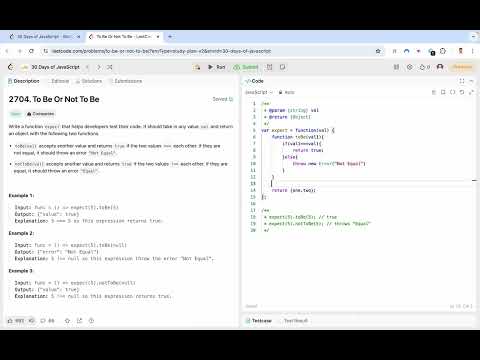Switch to the Description tab

tap(24, 81)
